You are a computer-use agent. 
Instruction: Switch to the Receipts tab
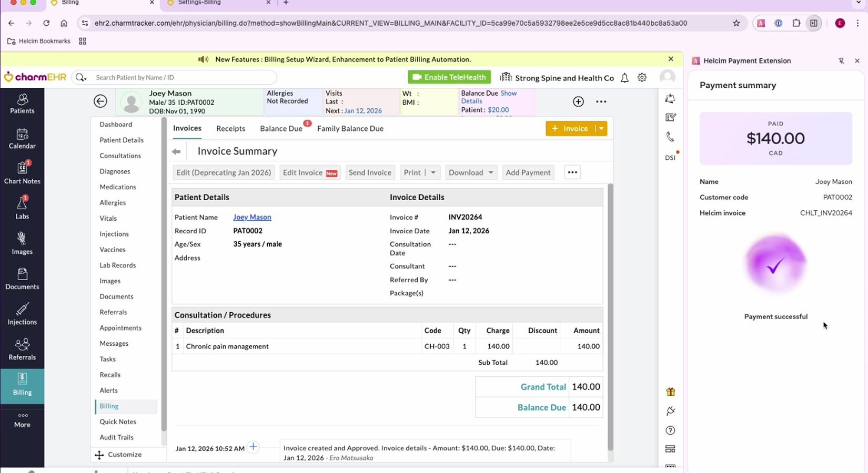[x=230, y=128]
